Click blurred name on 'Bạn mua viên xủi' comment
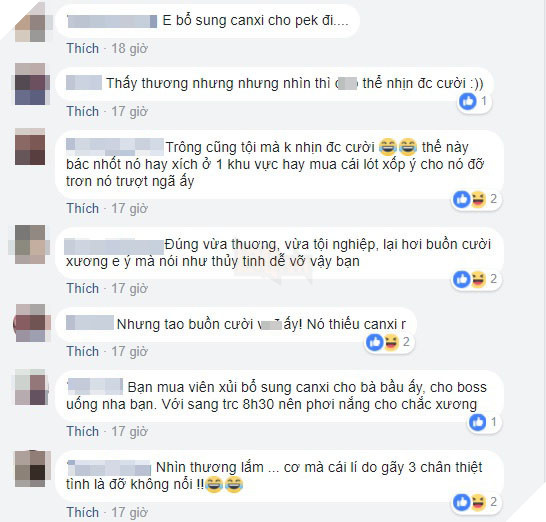 tap(95, 386)
